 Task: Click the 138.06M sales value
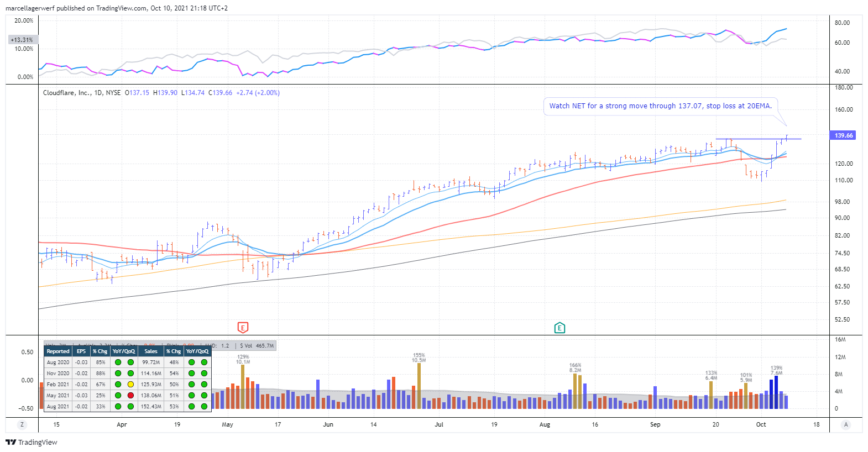click(x=151, y=396)
